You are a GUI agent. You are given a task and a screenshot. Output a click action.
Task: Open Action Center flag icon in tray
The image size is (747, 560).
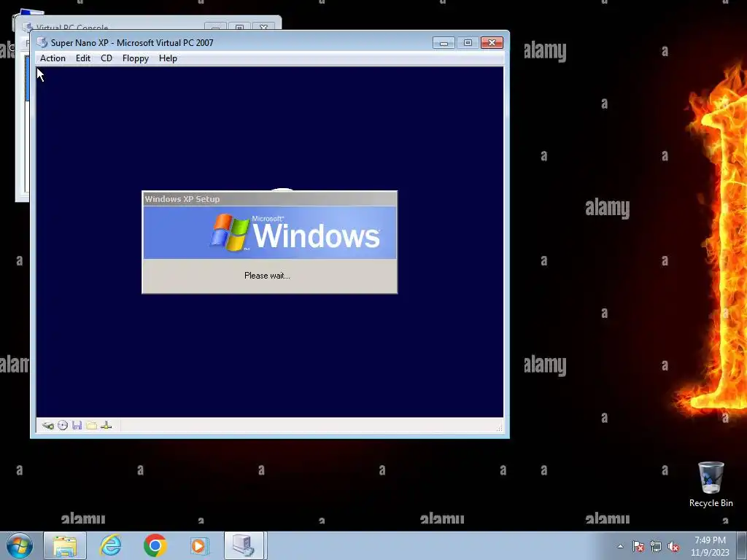pos(638,546)
